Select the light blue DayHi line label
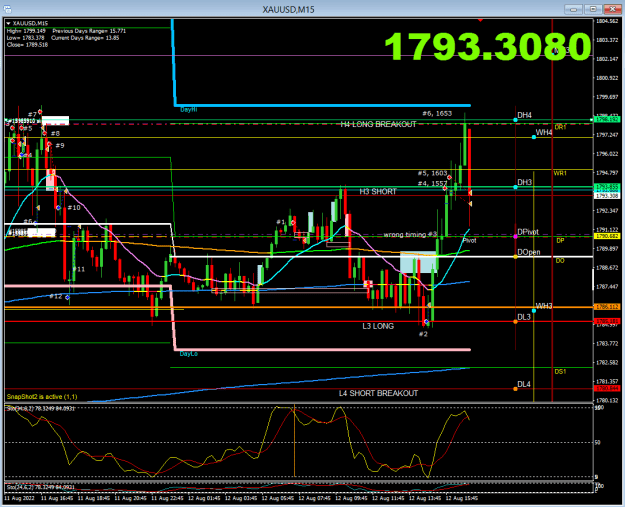Screen dimensions: 625x507 click(189, 110)
